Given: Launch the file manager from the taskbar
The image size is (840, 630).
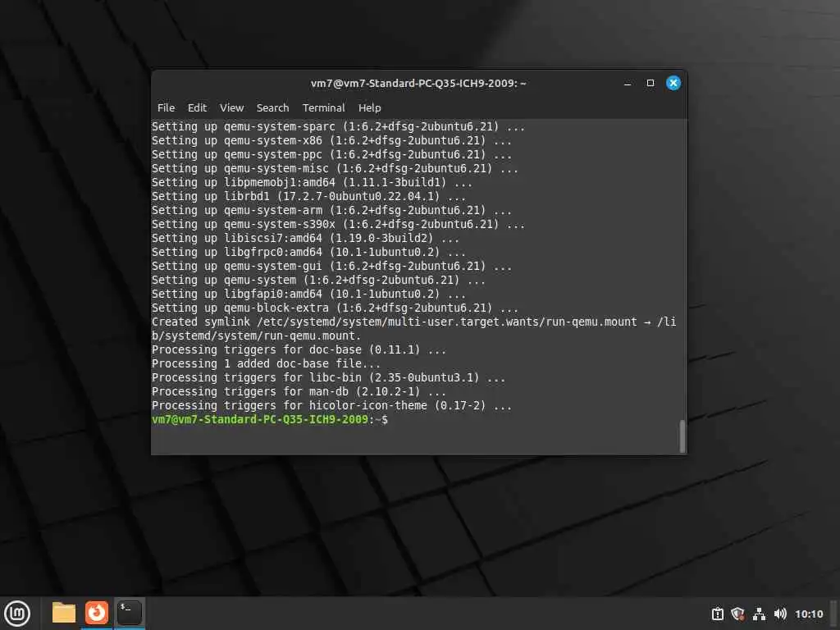Looking at the screenshot, I should 64,613.
